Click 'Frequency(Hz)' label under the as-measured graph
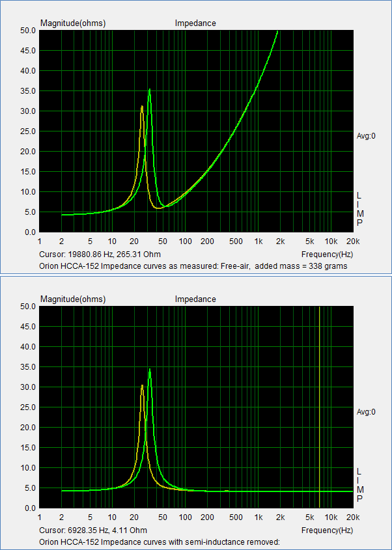Viewport: 392px width, 550px height. (x=327, y=254)
